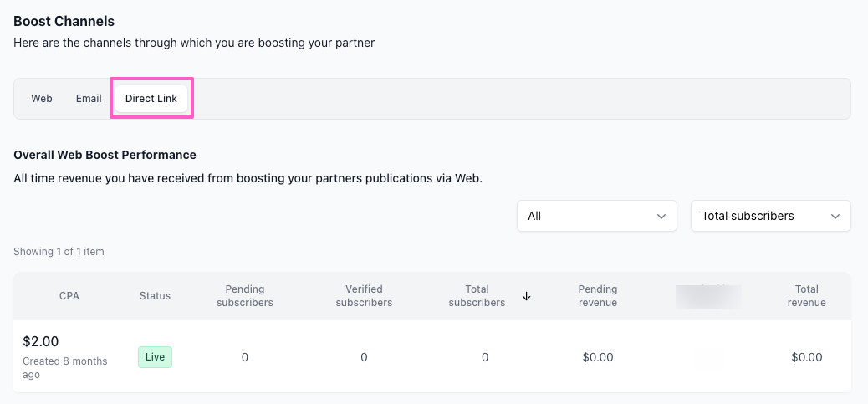
Task: Sort by the Pending revenue column
Action: coord(598,296)
